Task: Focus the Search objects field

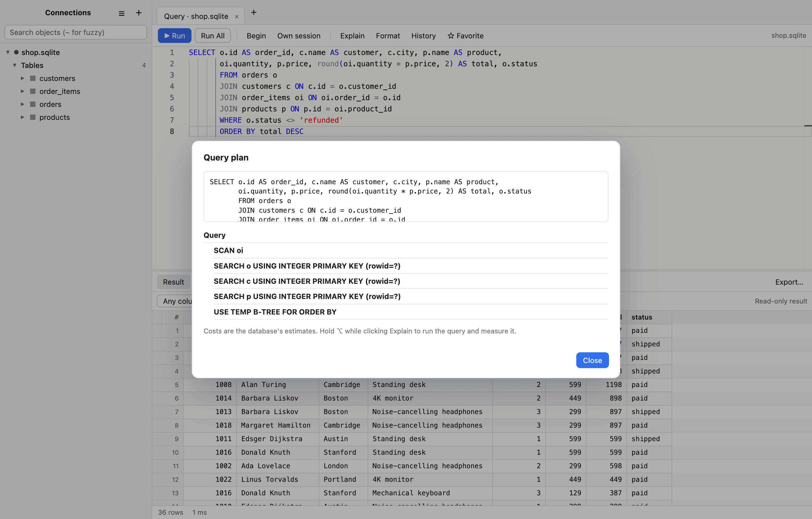Action: 76,32
